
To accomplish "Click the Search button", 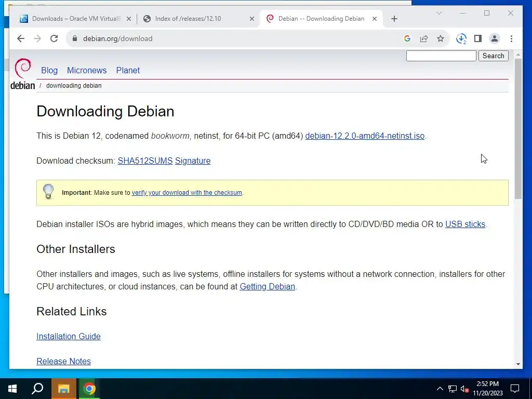I will 494,56.
